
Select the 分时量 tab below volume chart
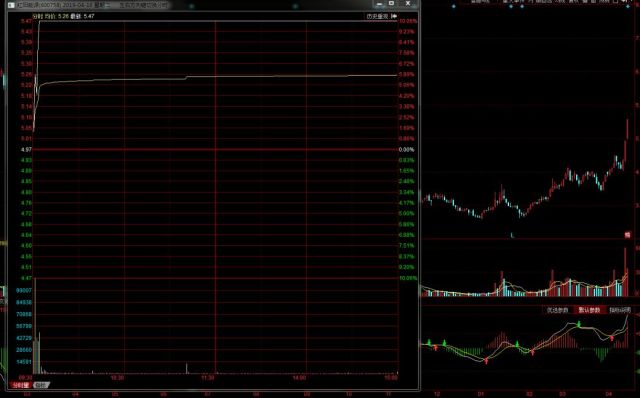(x=20, y=385)
